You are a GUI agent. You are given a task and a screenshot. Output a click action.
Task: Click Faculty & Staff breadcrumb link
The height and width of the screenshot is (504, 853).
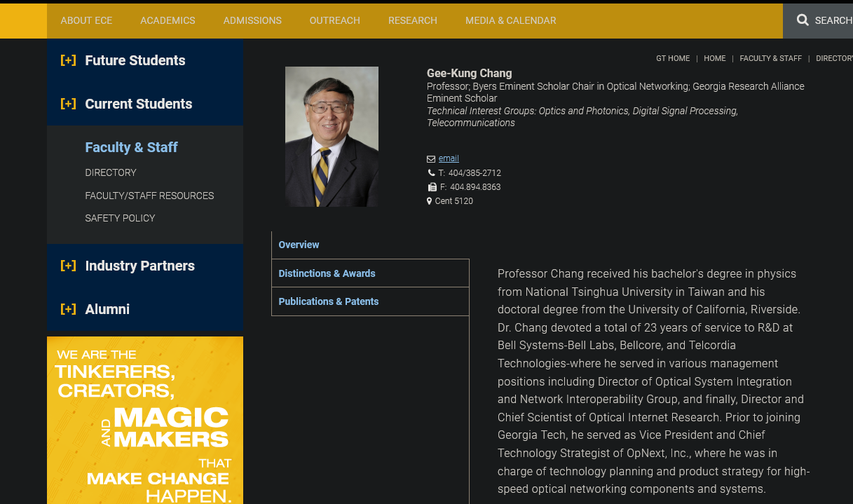[x=771, y=58]
